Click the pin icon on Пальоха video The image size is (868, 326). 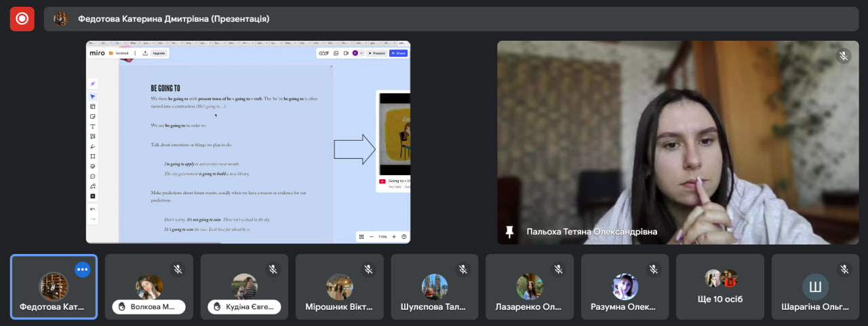(510, 232)
